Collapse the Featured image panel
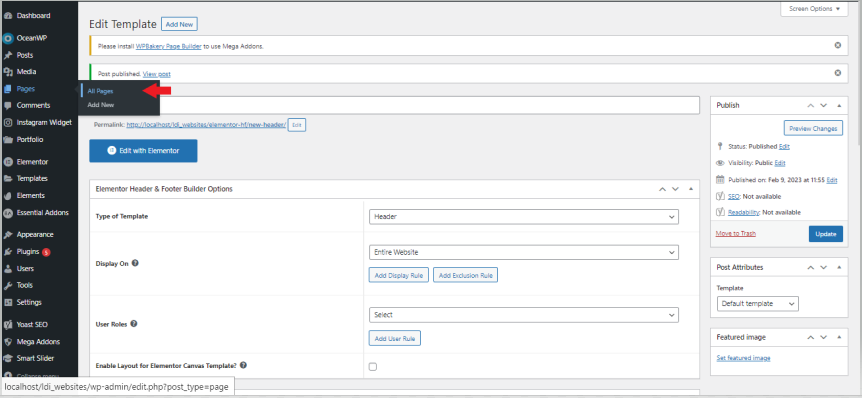The height and width of the screenshot is (398, 862). click(x=839, y=337)
